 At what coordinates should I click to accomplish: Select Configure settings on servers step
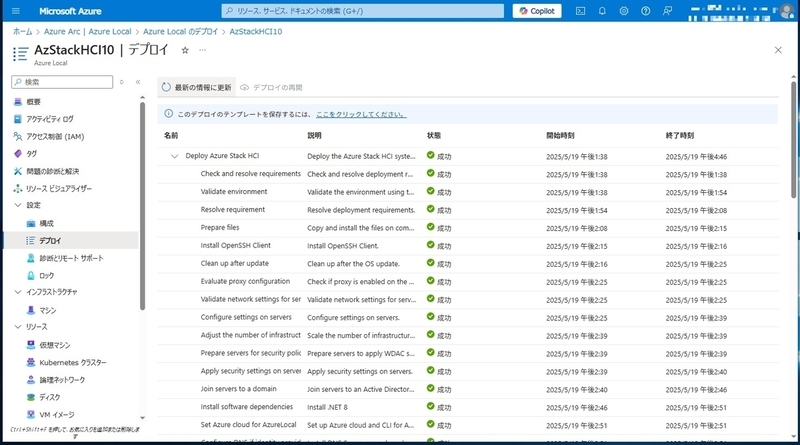tap(246, 317)
